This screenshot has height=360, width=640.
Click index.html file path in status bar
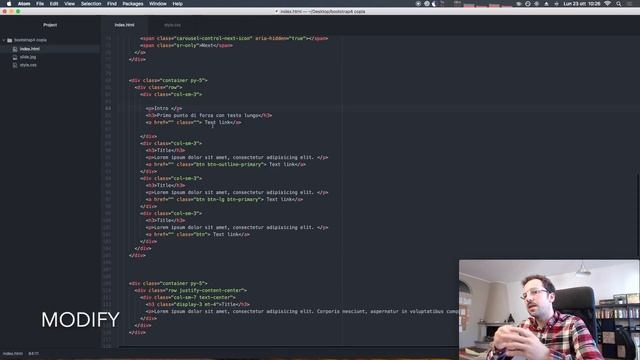coord(13,353)
